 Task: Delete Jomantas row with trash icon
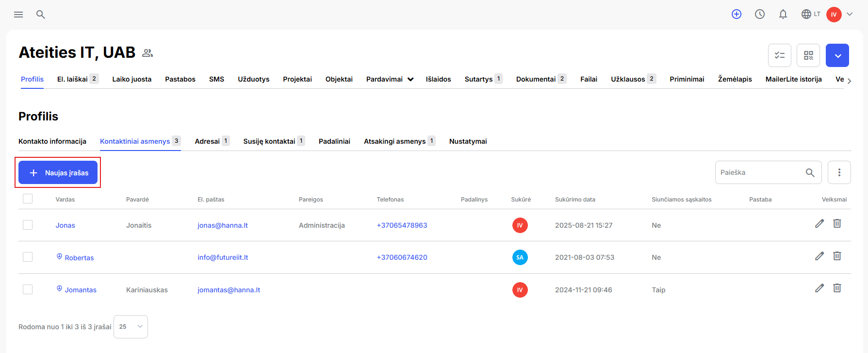point(837,288)
